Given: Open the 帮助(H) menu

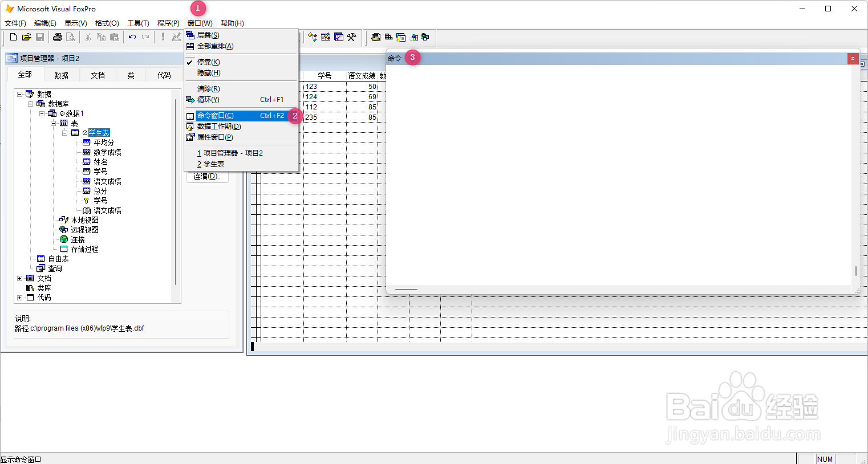Looking at the screenshot, I should click(x=232, y=23).
